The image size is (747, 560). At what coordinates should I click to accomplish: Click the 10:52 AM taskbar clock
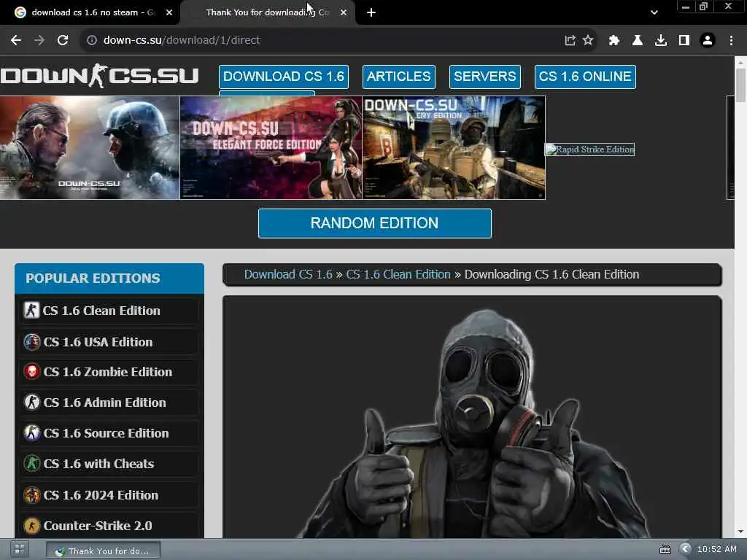(716, 549)
